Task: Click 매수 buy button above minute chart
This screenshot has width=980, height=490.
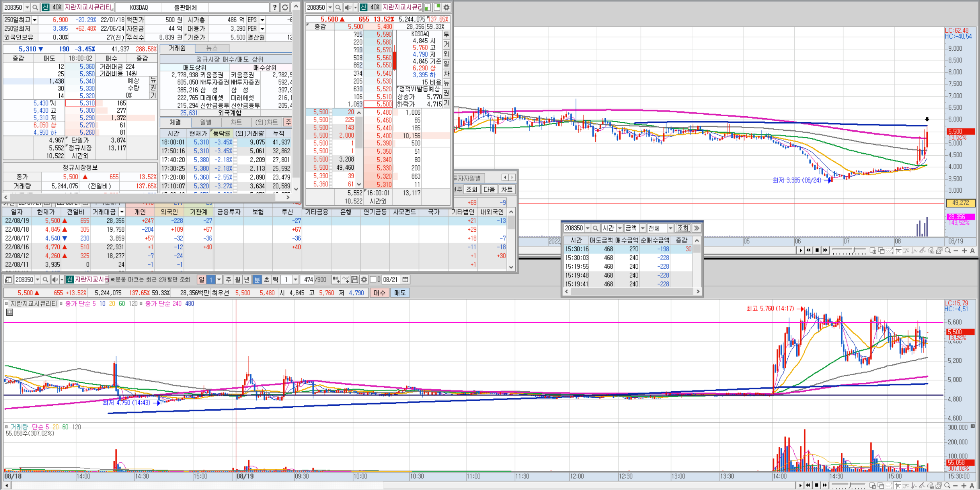Action: (379, 293)
